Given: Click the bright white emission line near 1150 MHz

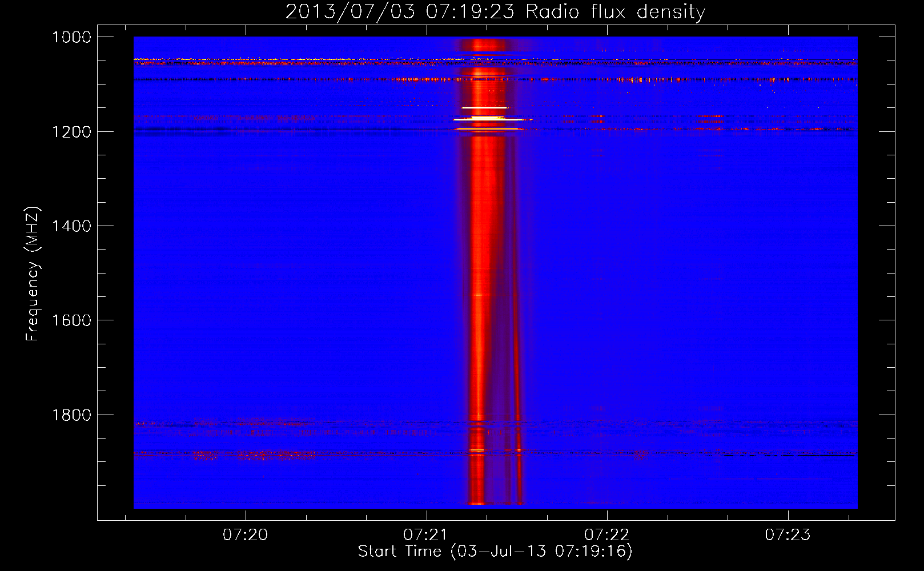Looking at the screenshot, I should tap(484, 107).
